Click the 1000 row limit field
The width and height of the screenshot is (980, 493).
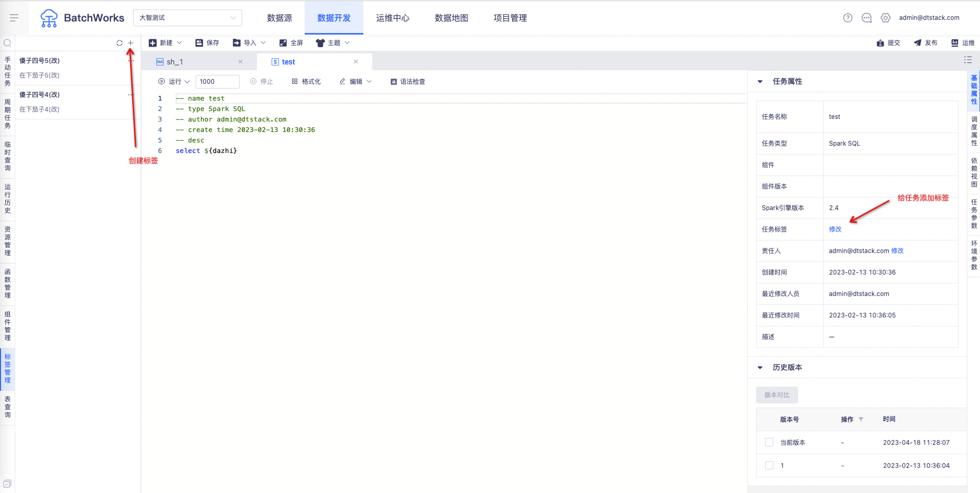pyautogui.click(x=218, y=82)
